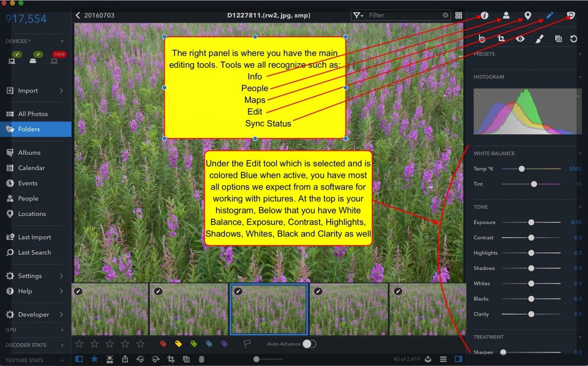The height and width of the screenshot is (366, 588).
Task: Open the Filter funnel dropdown
Action: 358,15
